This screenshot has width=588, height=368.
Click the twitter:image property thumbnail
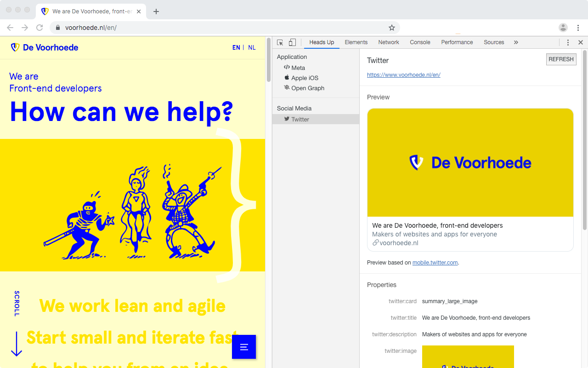468,356
